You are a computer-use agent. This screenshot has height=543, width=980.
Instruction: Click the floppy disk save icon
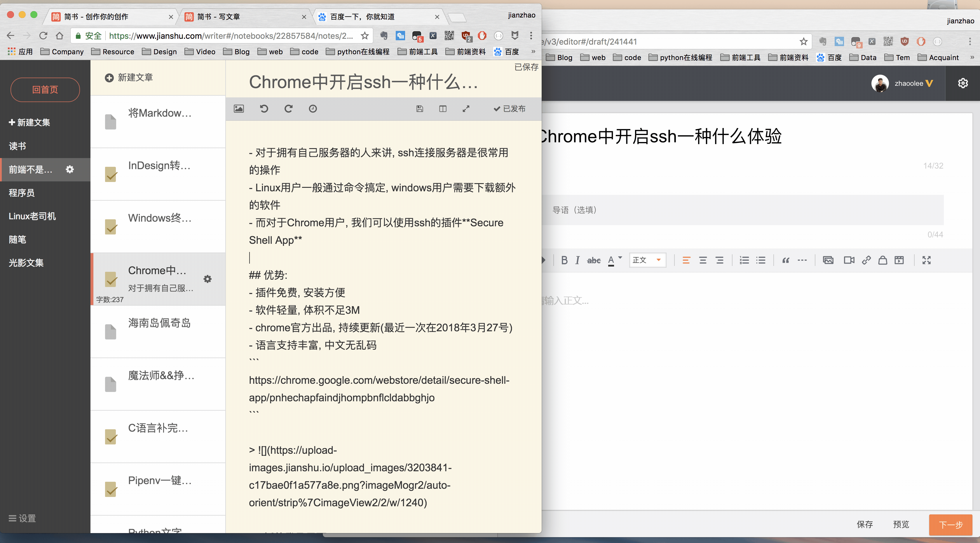point(420,109)
